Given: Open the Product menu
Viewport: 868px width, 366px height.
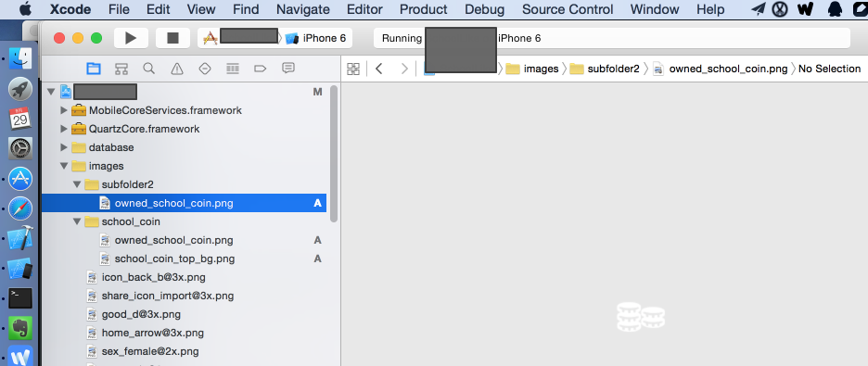Looking at the screenshot, I should click(423, 9).
